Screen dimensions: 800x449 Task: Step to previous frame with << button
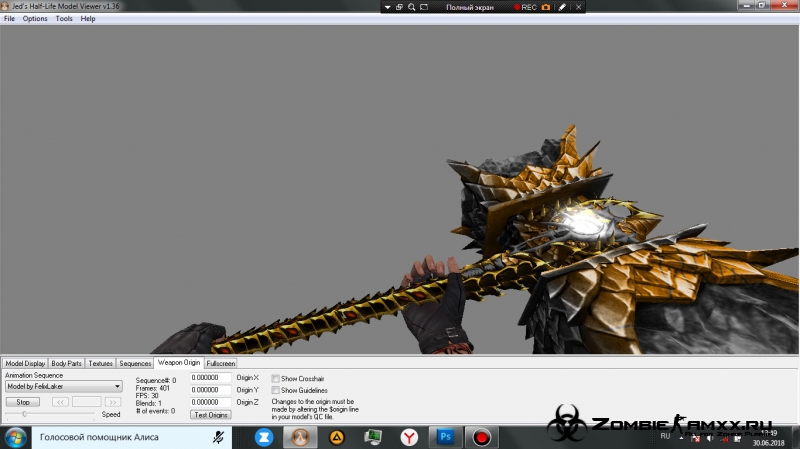click(x=60, y=402)
